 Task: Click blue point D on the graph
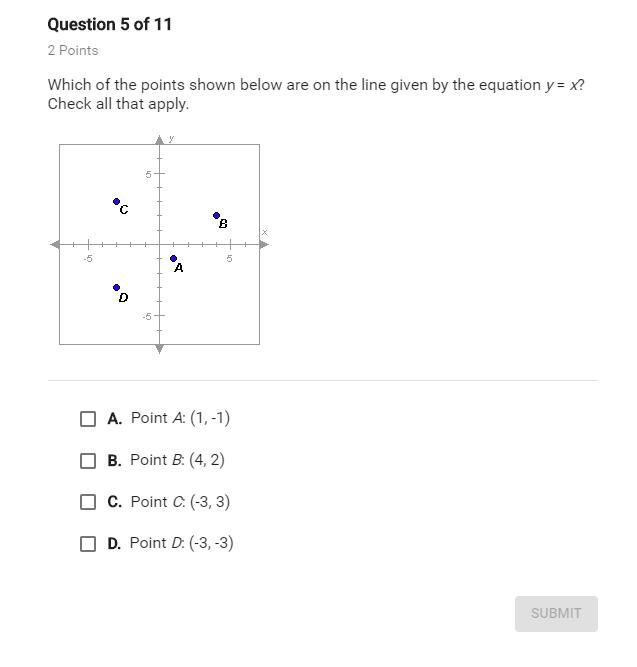point(116,288)
